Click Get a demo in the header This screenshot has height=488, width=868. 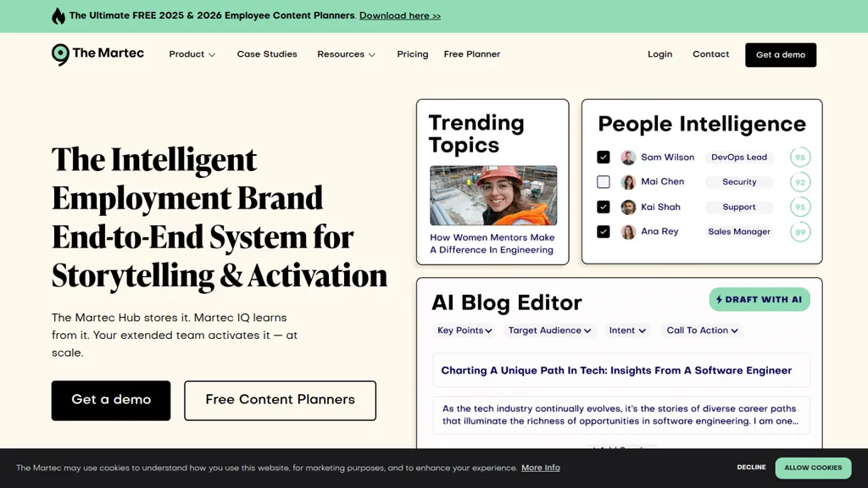pyautogui.click(x=781, y=55)
